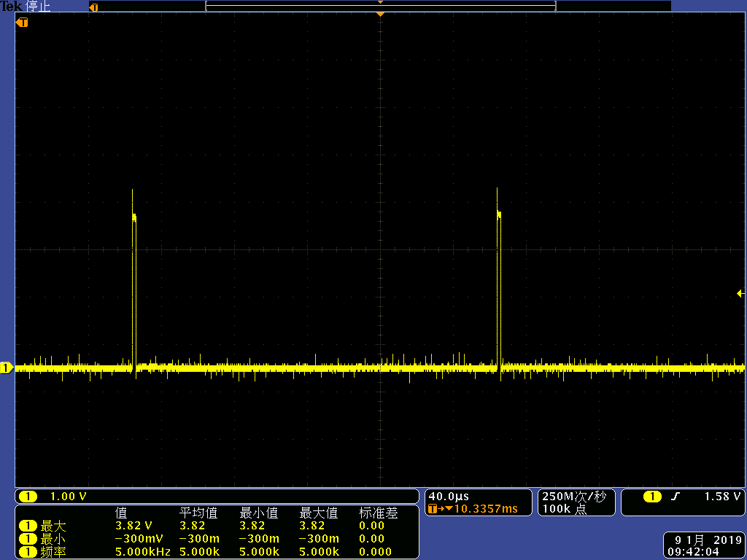Select the 1.00 V vertical scale readout

68,497
